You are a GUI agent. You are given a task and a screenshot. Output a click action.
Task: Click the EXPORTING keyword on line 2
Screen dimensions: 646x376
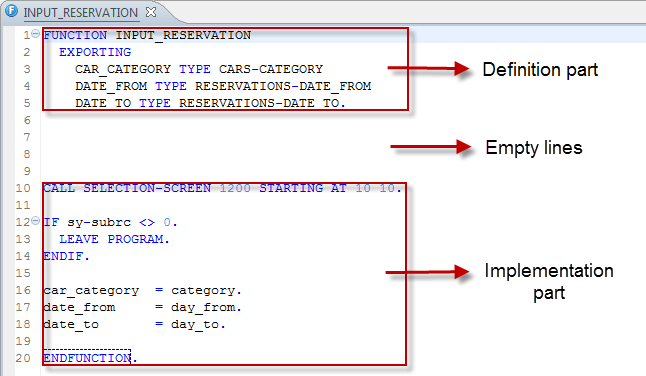[95, 52]
